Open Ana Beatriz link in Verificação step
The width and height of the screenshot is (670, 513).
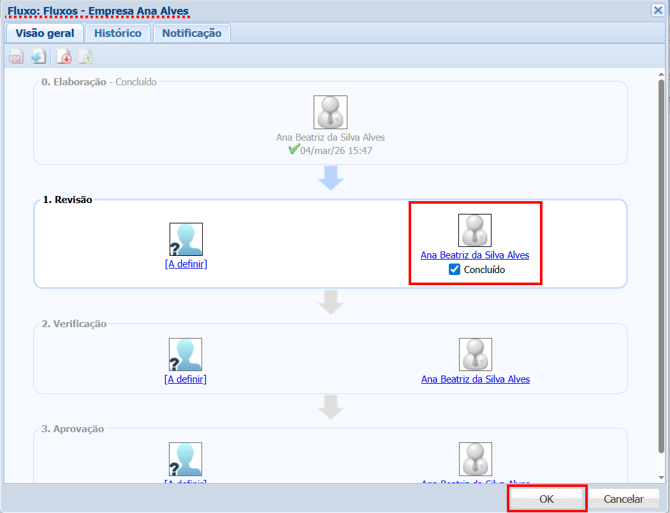pos(475,379)
